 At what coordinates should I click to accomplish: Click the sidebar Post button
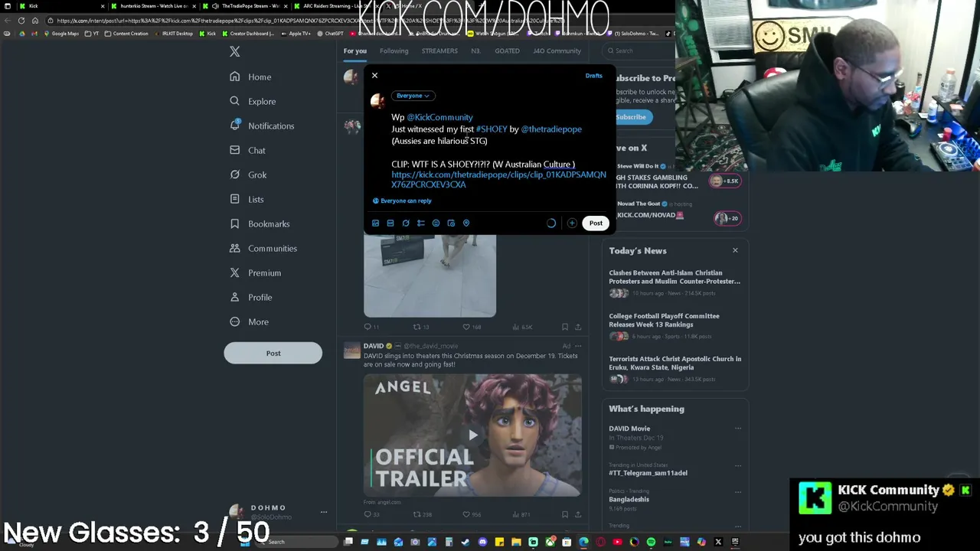click(x=273, y=353)
